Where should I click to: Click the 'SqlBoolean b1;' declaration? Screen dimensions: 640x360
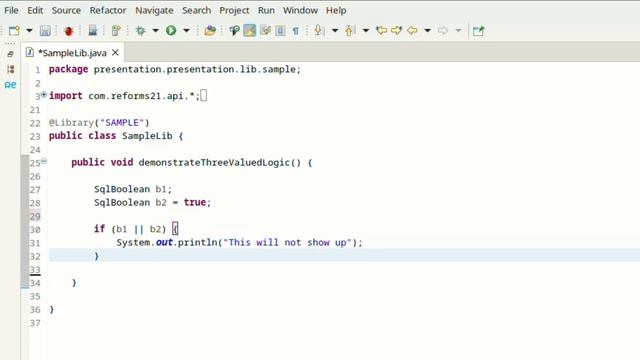pos(133,189)
